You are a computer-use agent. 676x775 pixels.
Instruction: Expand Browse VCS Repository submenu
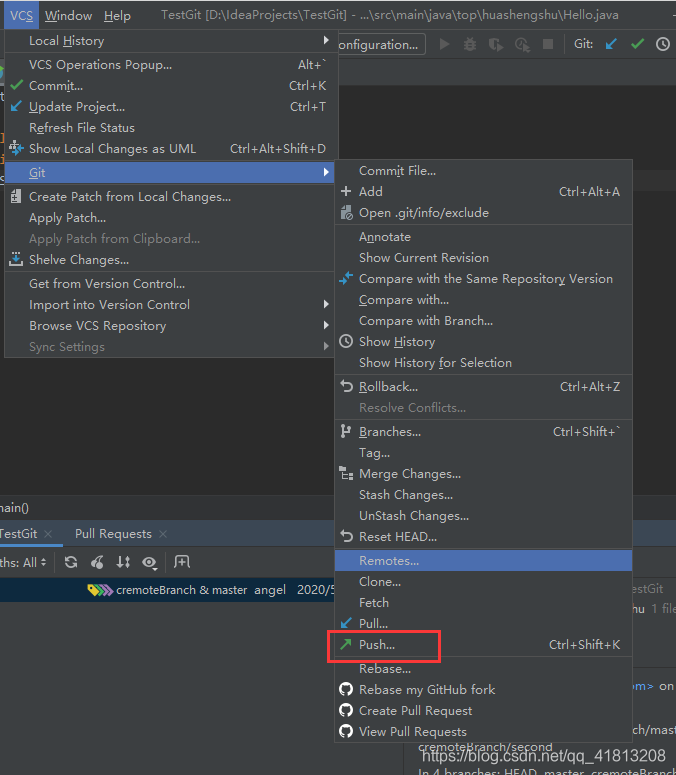169,326
